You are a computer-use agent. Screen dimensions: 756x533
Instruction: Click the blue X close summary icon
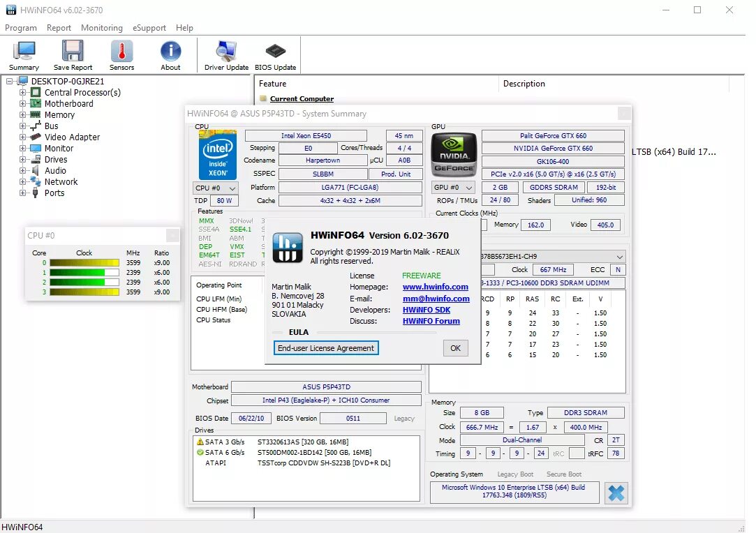click(616, 493)
